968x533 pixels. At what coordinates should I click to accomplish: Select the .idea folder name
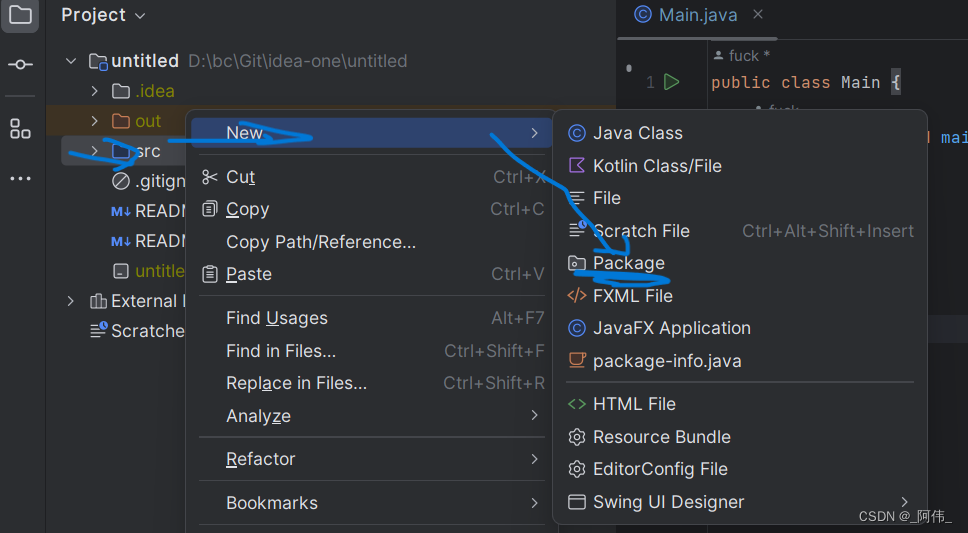[155, 91]
